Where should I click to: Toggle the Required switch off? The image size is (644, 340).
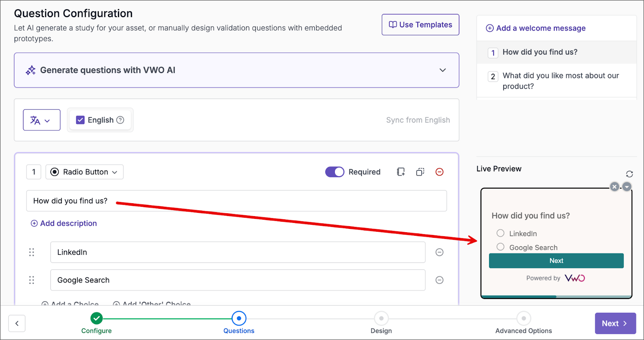pyautogui.click(x=334, y=172)
